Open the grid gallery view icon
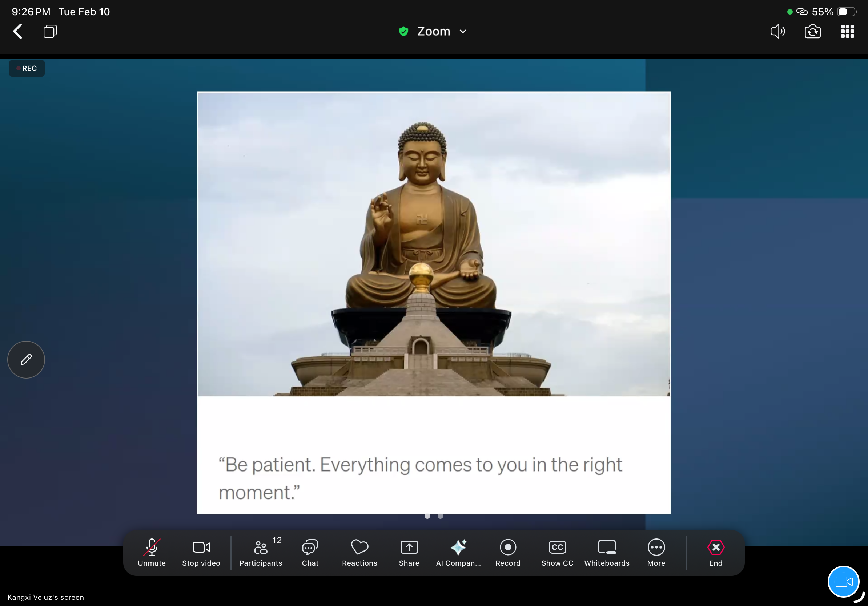Viewport: 868px width, 606px height. (x=847, y=31)
